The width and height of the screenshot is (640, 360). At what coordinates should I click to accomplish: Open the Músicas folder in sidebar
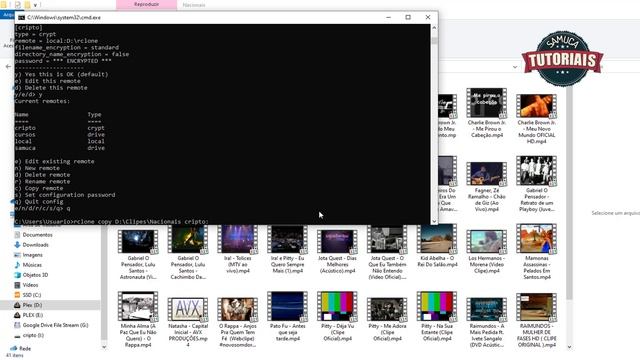(32, 265)
